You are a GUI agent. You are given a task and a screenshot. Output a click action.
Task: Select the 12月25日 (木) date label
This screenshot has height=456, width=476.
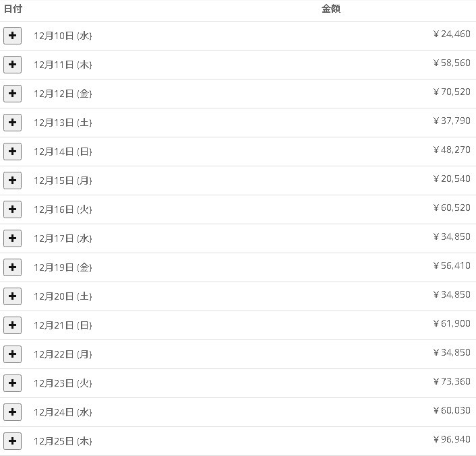pos(63,441)
